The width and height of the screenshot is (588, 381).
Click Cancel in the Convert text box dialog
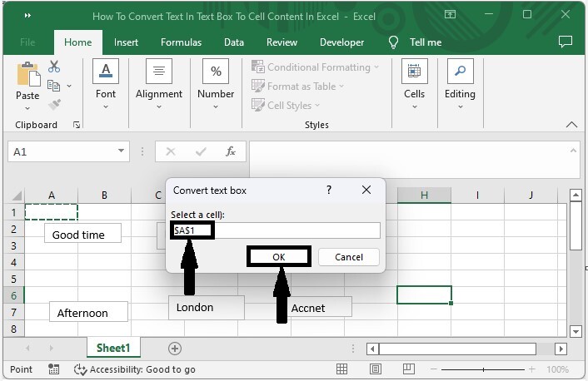tap(348, 257)
